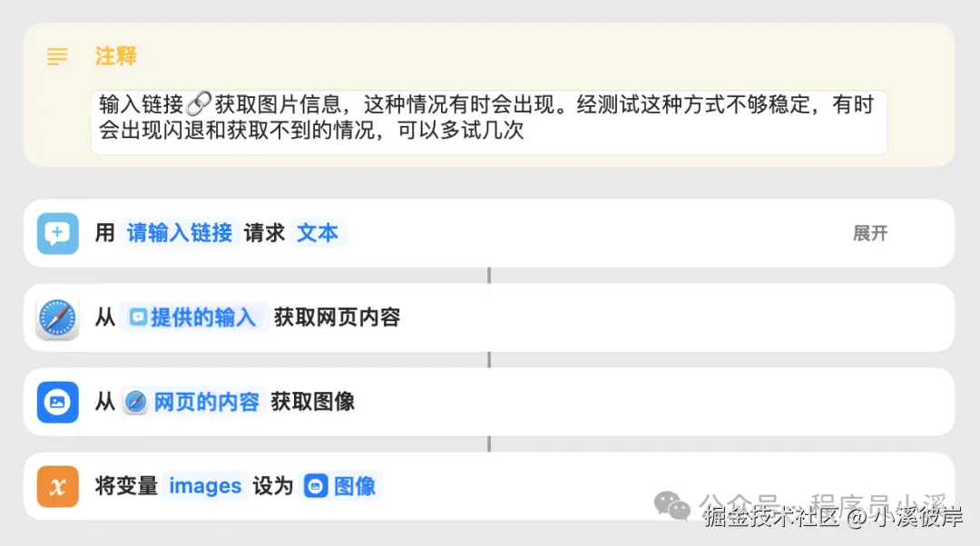Click the yellow comment action icon
980x546 pixels.
(x=57, y=56)
